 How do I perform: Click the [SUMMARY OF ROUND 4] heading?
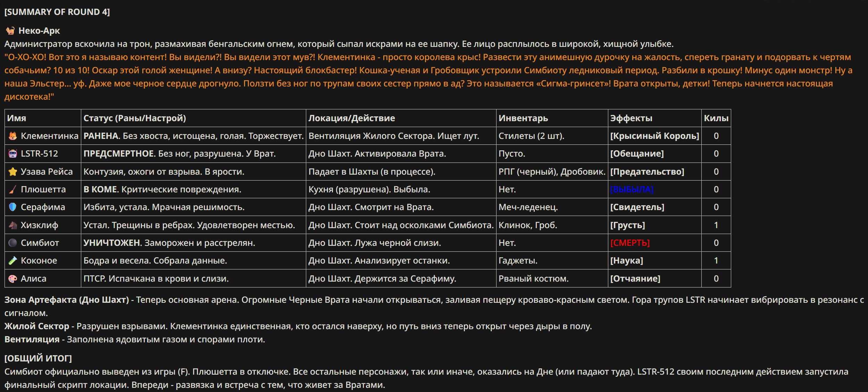[x=57, y=12]
